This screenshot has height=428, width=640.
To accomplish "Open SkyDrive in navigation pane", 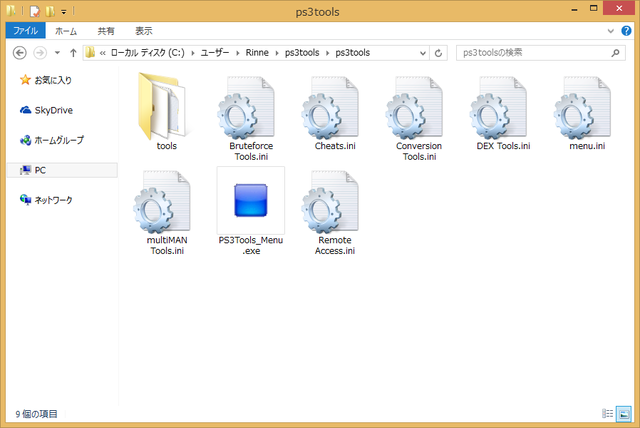I will coord(47,110).
